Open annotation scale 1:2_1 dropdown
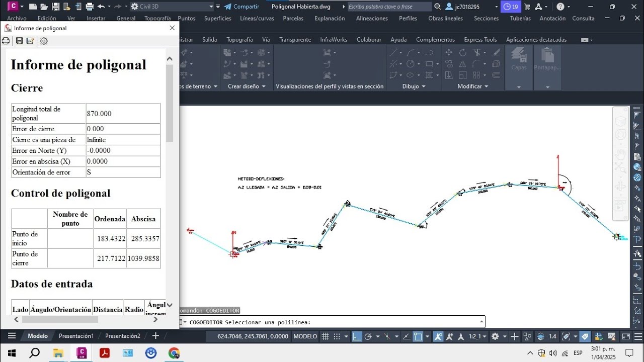644x362 pixels. (x=478, y=336)
